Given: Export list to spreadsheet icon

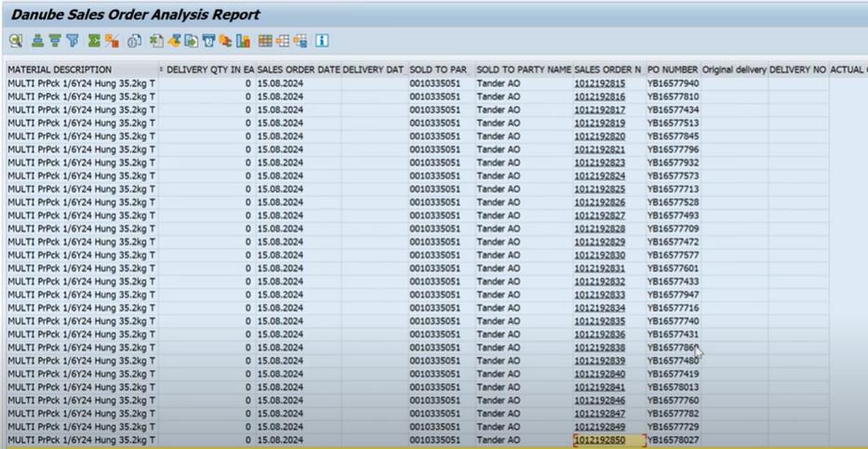Looking at the screenshot, I should click(x=156, y=40).
